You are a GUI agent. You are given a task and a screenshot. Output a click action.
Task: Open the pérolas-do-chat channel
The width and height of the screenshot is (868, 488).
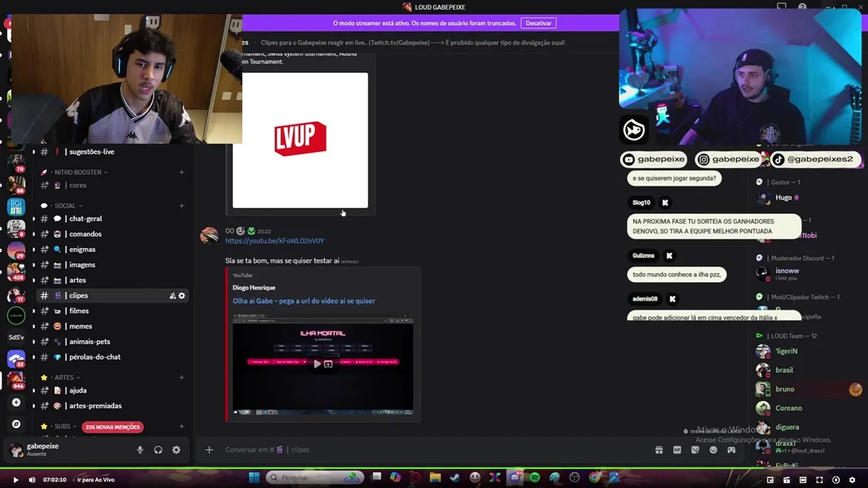click(x=112, y=357)
